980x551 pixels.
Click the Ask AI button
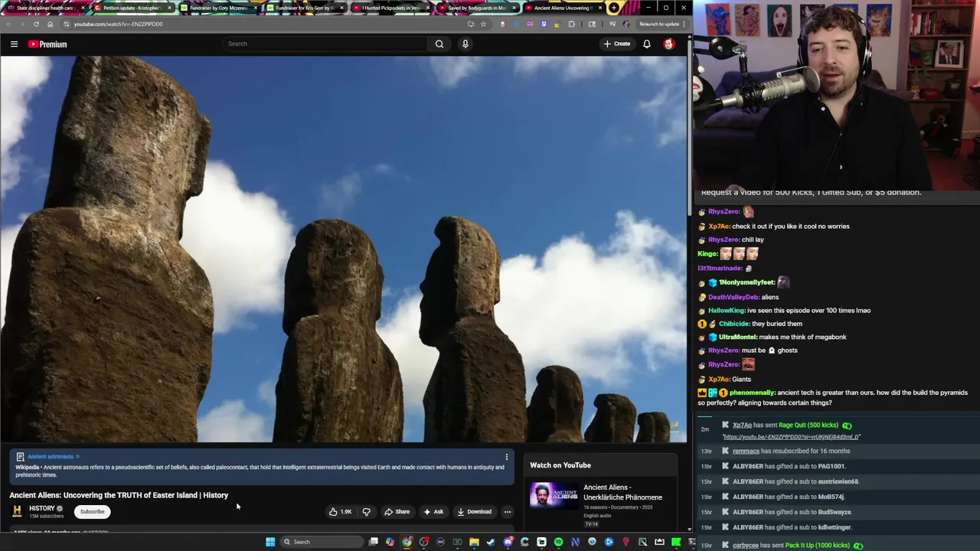pos(433,512)
